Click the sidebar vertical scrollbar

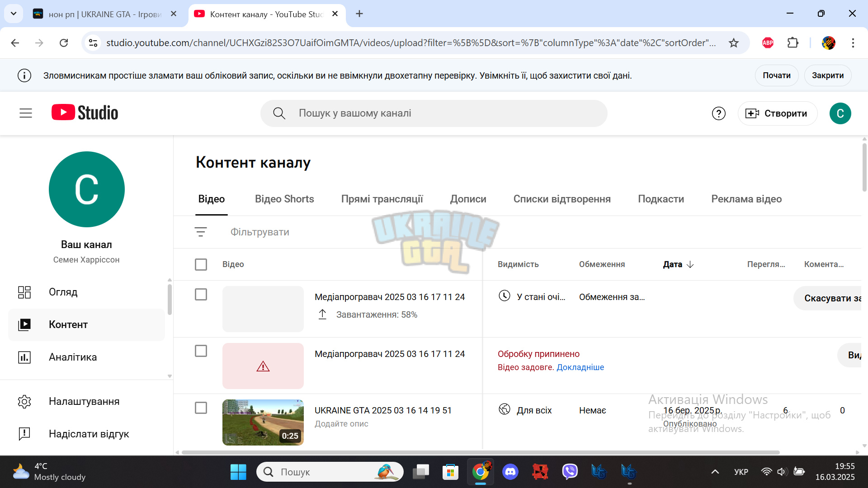(170, 299)
